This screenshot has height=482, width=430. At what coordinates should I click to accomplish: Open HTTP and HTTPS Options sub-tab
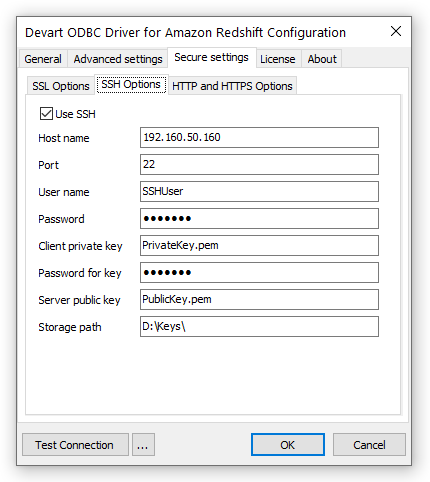click(x=232, y=86)
